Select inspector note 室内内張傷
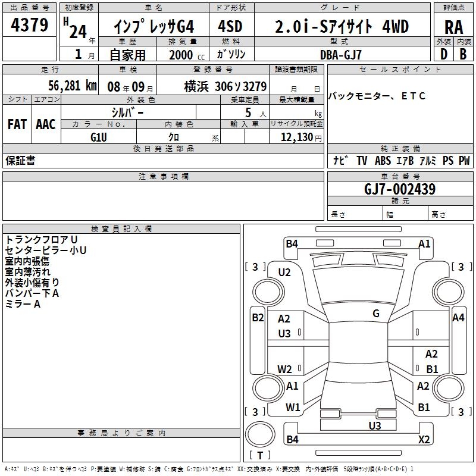 coord(27,261)
